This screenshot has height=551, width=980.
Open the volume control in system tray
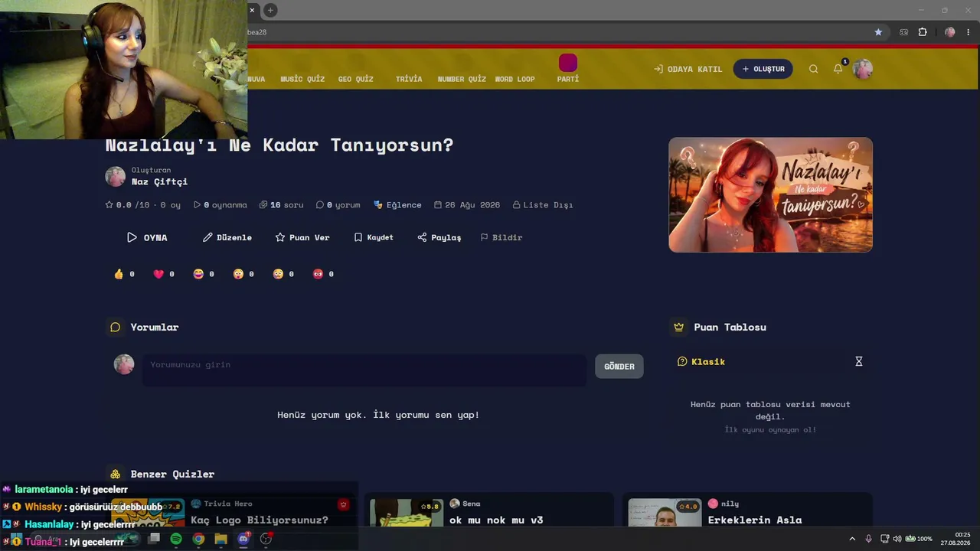(897, 539)
